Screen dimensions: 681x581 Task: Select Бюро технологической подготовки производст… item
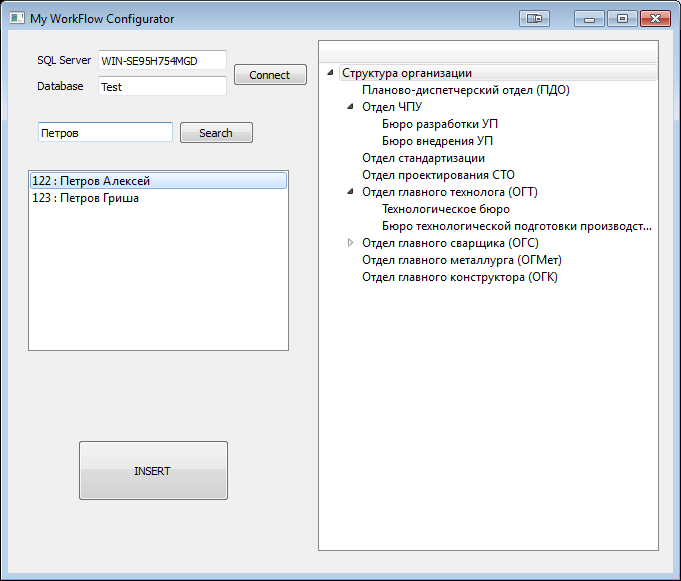pos(517,226)
